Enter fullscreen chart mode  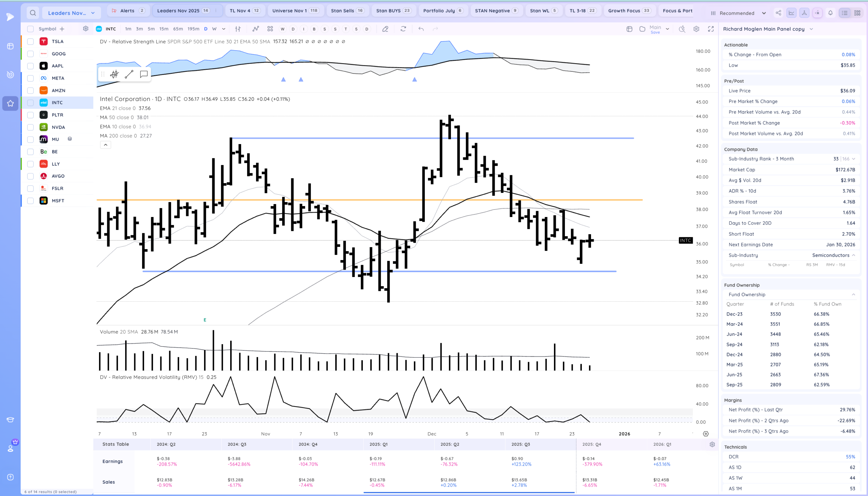coord(711,29)
